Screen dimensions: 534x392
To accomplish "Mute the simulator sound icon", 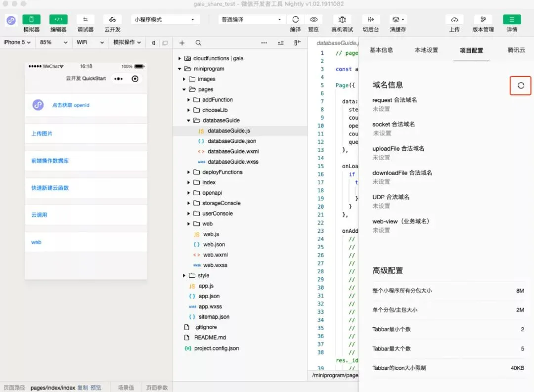I will [x=153, y=43].
